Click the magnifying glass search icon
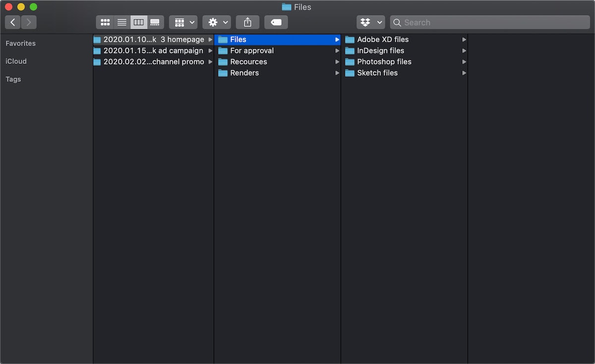 397,22
